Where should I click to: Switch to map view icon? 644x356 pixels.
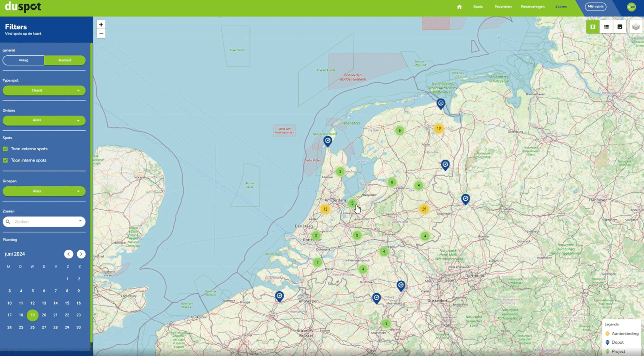tap(593, 27)
